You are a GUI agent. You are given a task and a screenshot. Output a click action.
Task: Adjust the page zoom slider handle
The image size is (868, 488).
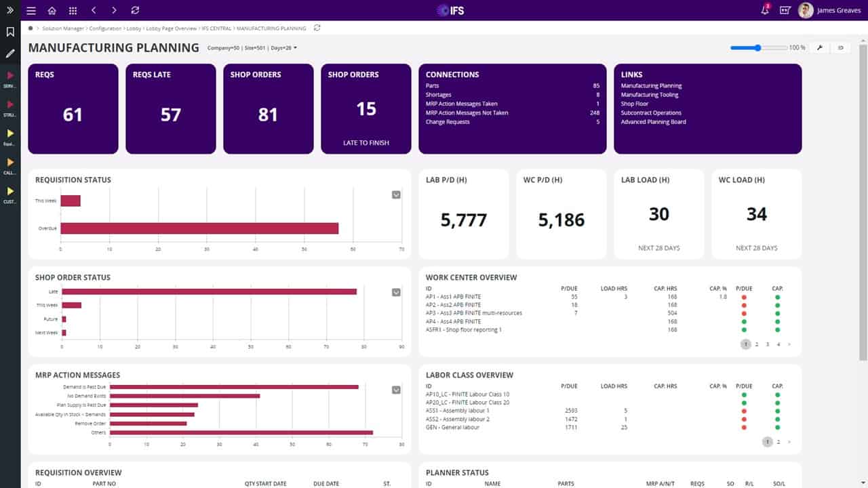[x=758, y=47]
